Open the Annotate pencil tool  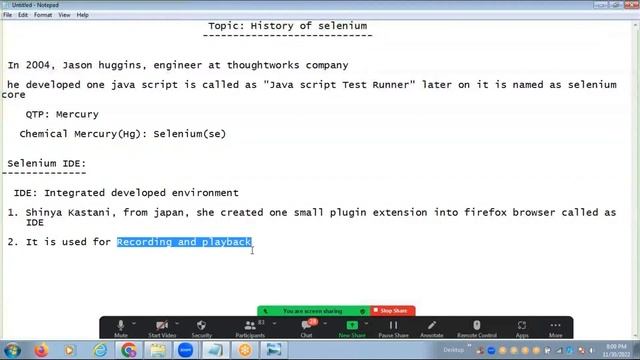(431, 328)
